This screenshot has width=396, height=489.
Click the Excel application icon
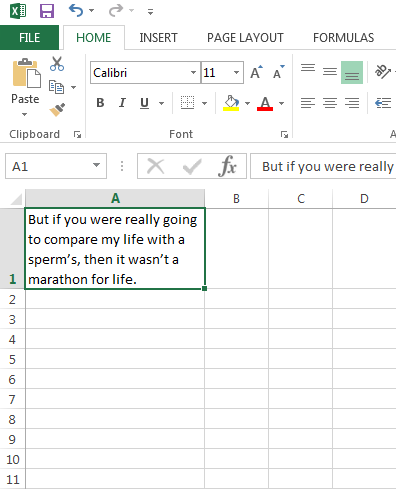[18, 11]
